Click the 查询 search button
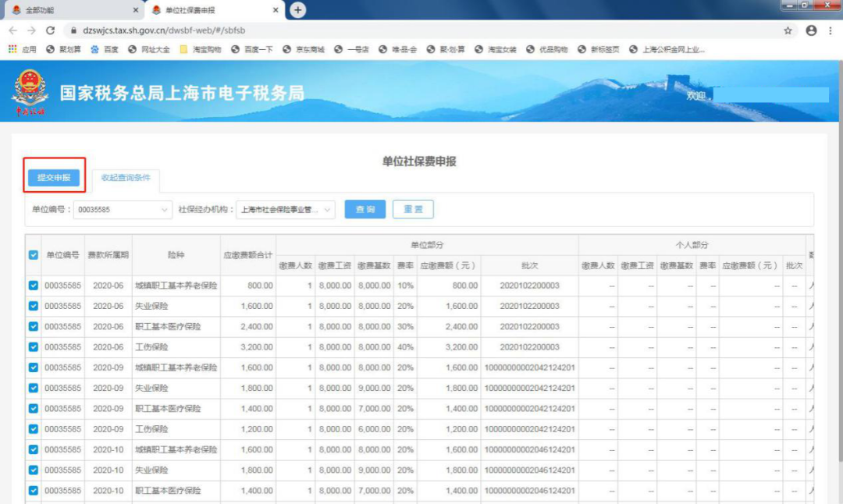 click(x=365, y=209)
